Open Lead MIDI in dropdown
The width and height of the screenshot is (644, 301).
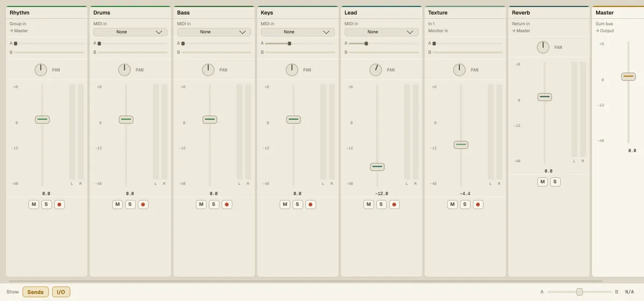point(382,32)
